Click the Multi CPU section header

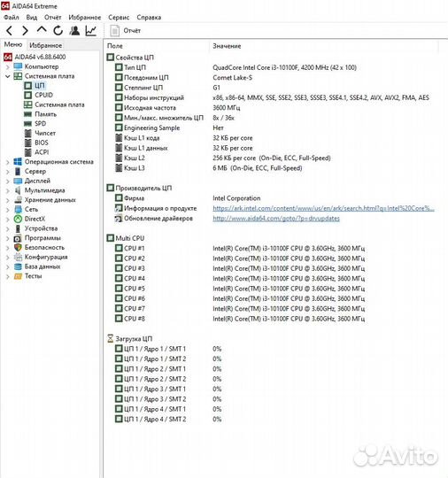point(126,238)
